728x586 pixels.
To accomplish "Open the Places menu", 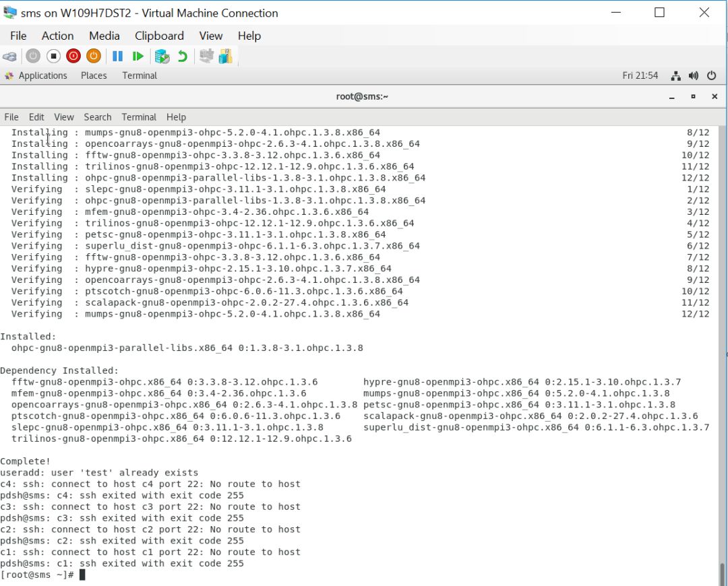I will tap(94, 75).
